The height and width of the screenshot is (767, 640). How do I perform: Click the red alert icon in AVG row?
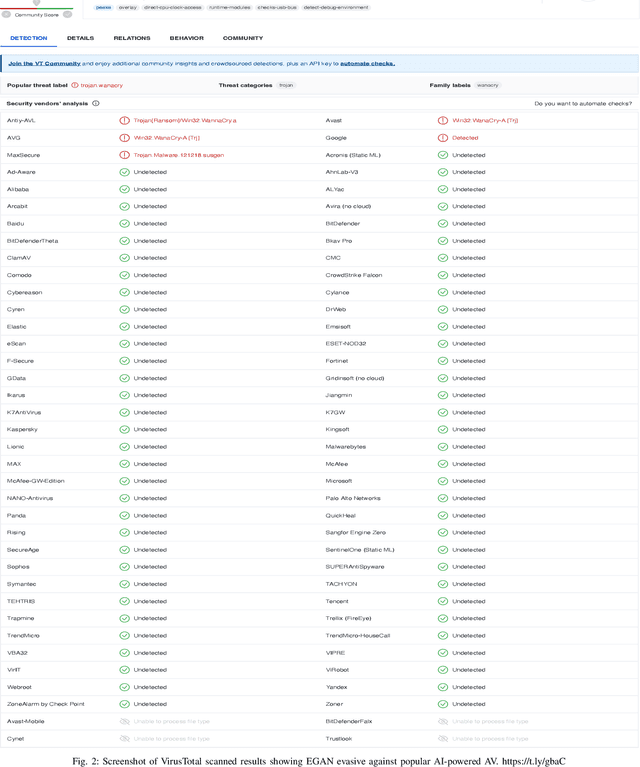tap(125, 138)
